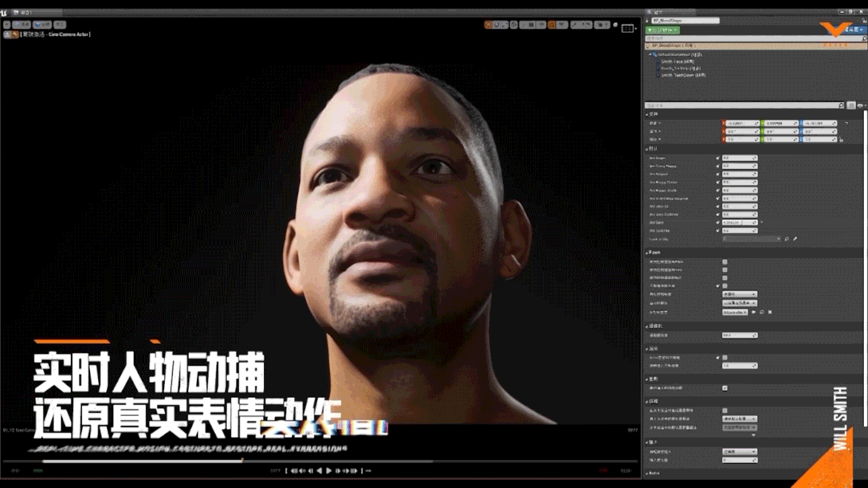Toggle the orange grid snapping icon

[x=551, y=25]
